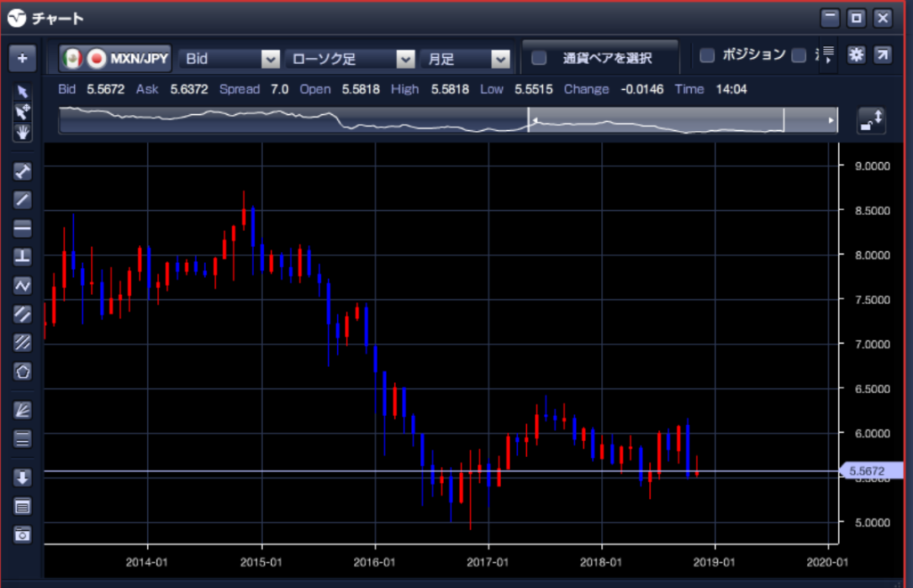This screenshot has height=588, width=913.
Task: Select the zigzag polyline tool
Action: tap(22, 286)
